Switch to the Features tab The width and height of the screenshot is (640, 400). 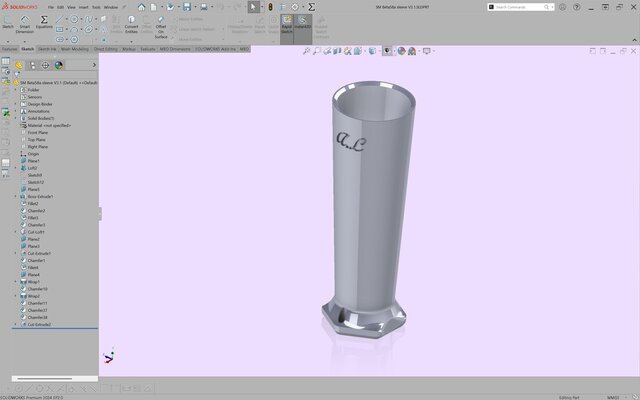click(x=9, y=48)
